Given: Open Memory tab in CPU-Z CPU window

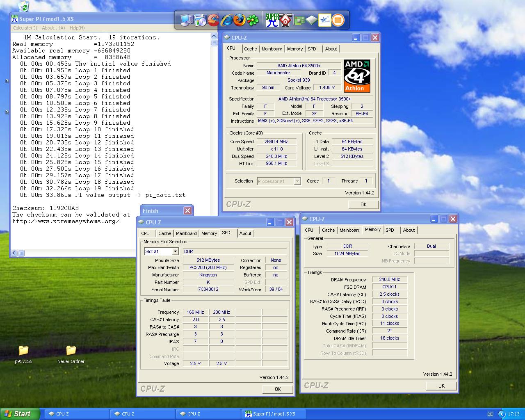Looking at the screenshot, I should (x=295, y=49).
